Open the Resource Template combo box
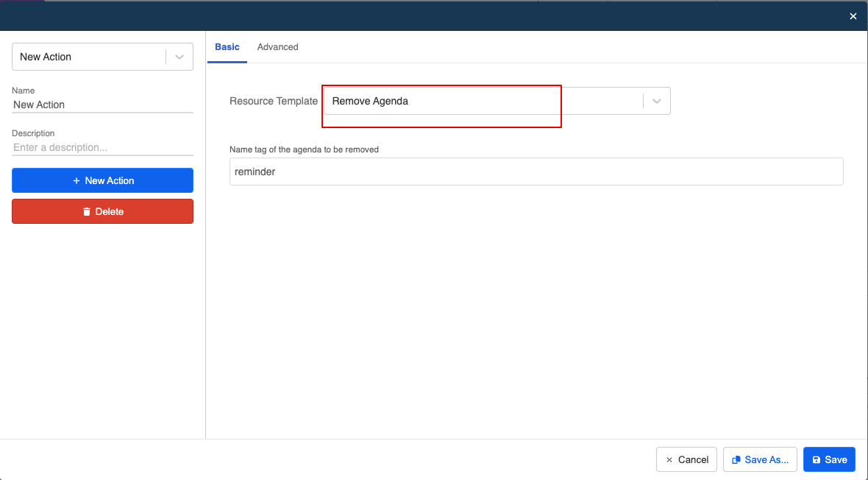This screenshot has height=480, width=868. (441, 100)
